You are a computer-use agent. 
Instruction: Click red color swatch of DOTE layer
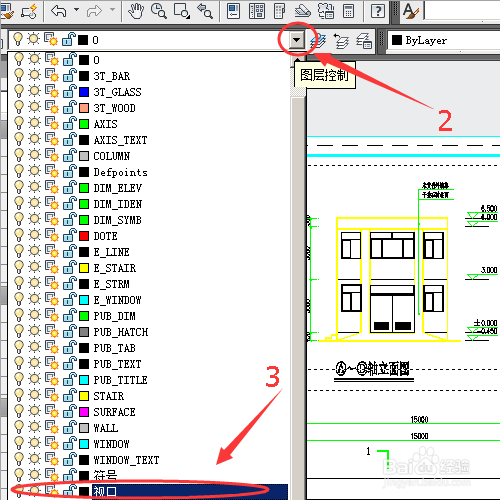tap(84, 236)
